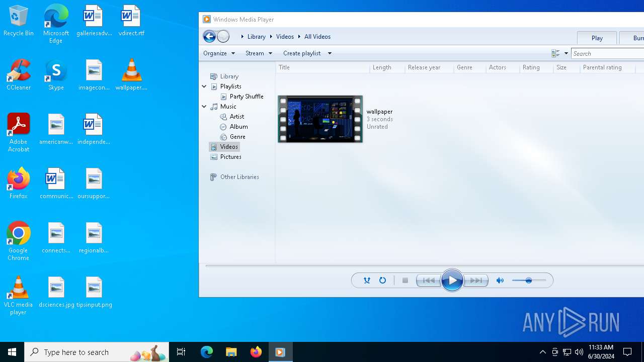Select Album under Music
Viewport: 644px width, 362px height.
[x=238, y=127]
